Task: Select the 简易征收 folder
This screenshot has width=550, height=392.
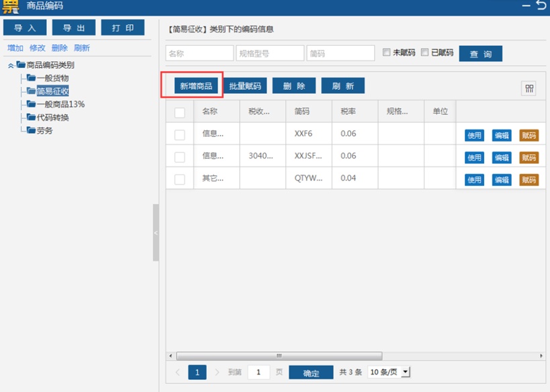Action: pos(52,91)
